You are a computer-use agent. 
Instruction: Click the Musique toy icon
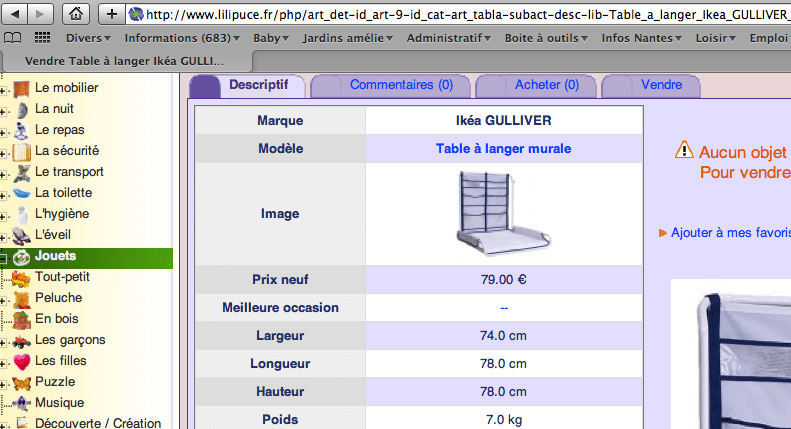coord(22,404)
